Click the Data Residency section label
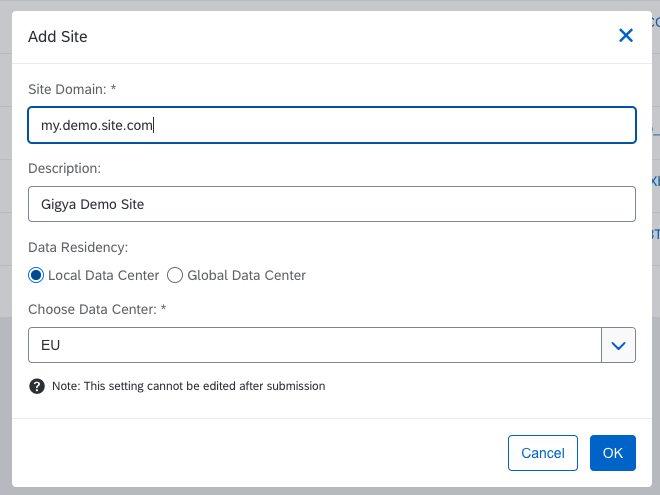Screen dimensions: 660x495 click(78, 247)
